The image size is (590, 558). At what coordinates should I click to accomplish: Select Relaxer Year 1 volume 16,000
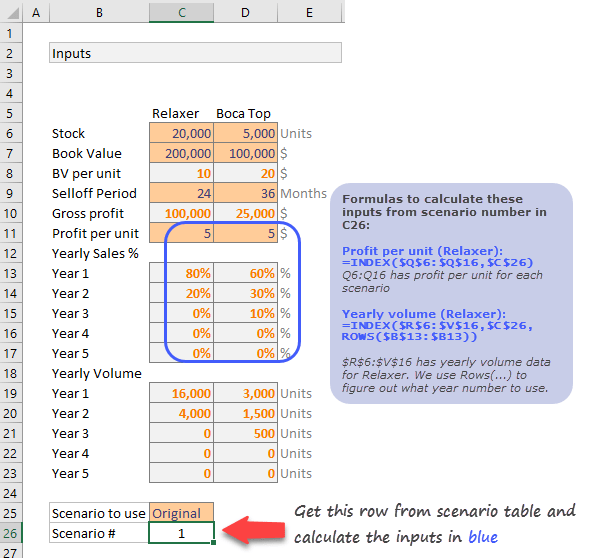181,393
